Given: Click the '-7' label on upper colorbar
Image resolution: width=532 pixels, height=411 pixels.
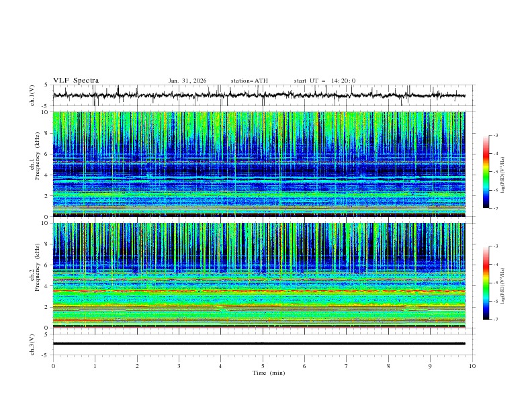Looking at the screenshot, I should tap(496, 208).
